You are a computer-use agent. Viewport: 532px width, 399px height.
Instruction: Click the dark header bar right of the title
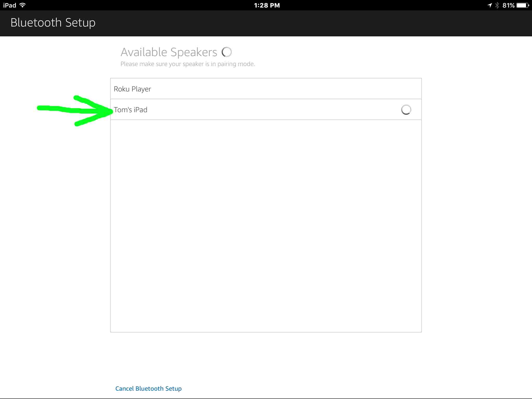click(x=312, y=23)
